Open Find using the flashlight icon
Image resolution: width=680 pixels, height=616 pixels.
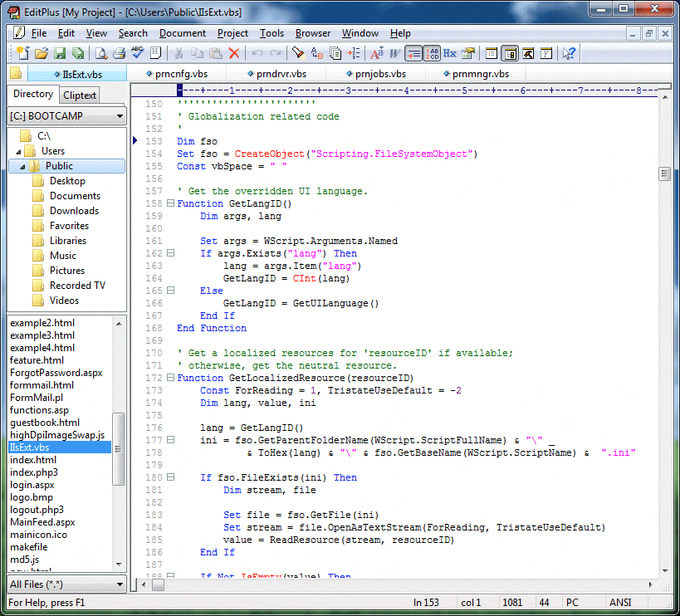(297, 53)
